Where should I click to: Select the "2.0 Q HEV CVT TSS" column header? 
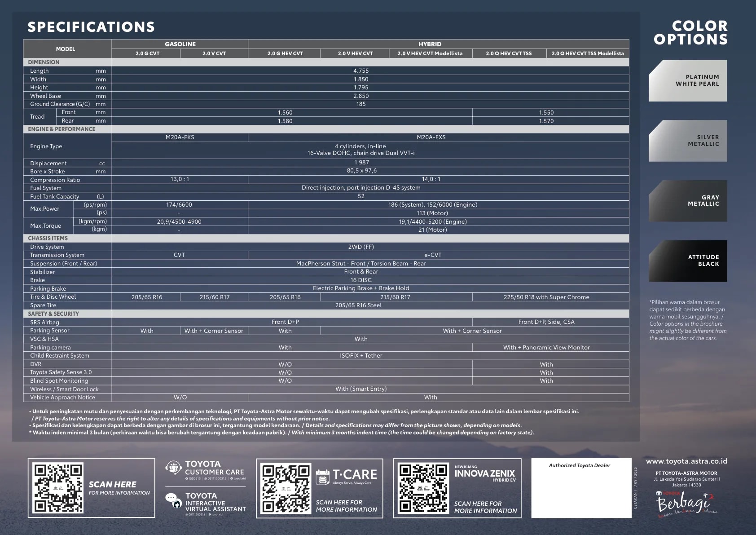(x=509, y=53)
